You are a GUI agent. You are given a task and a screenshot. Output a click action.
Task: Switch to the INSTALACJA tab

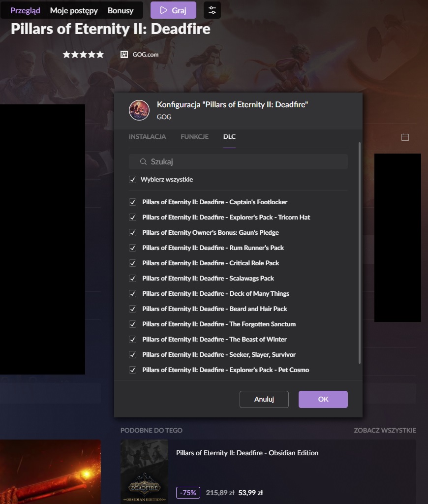147,137
